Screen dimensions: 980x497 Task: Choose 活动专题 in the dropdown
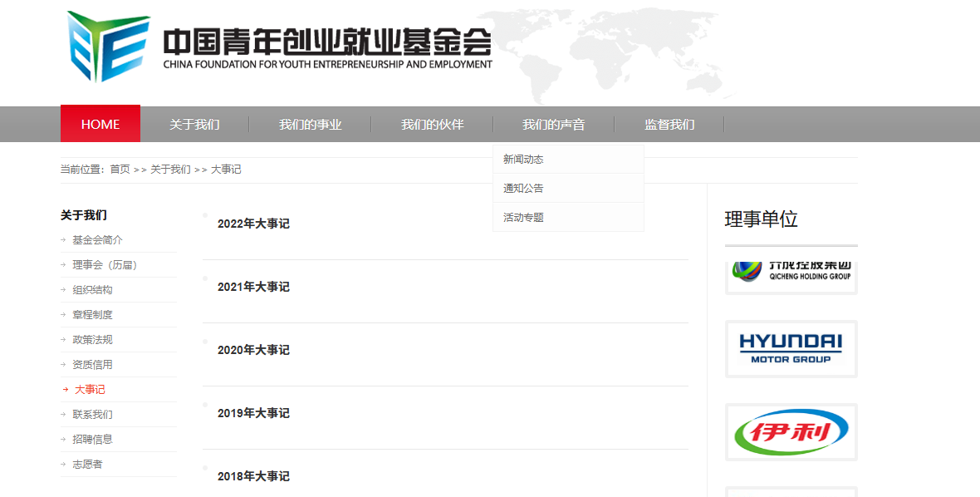point(523,218)
